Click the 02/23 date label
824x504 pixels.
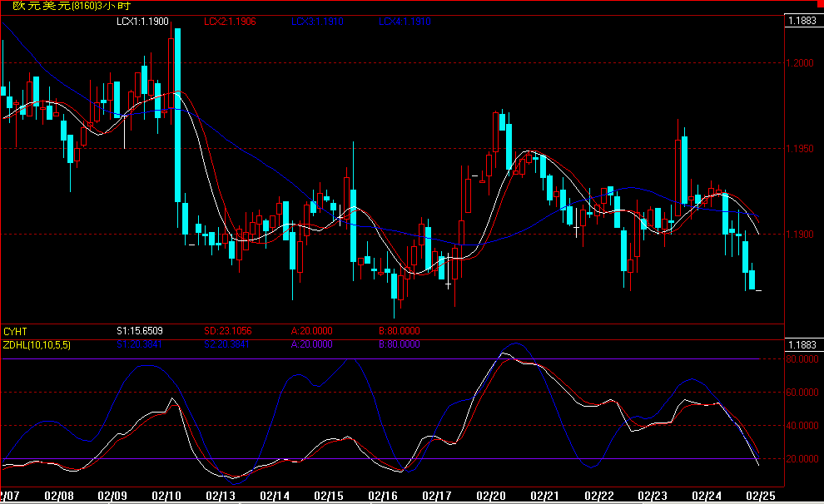pyautogui.click(x=653, y=496)
